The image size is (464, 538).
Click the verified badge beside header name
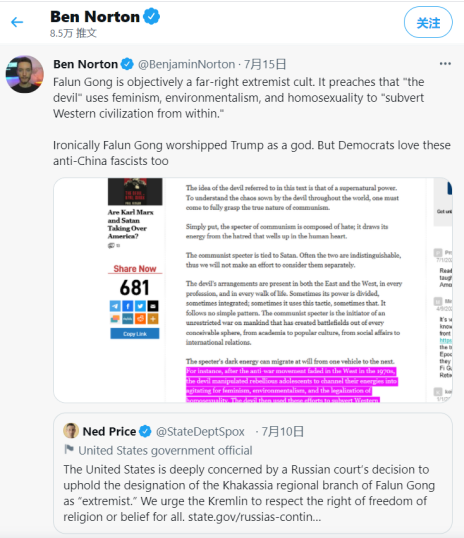[151, 16]
